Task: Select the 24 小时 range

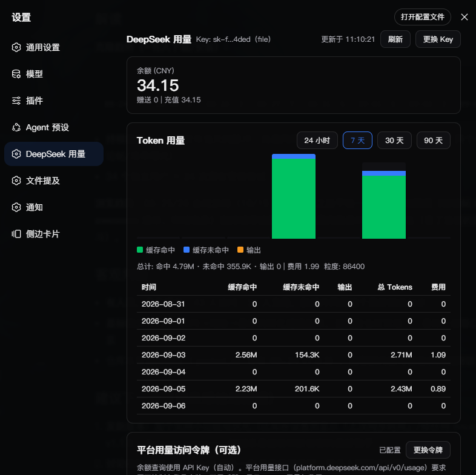Action: (x=317, y=141)
